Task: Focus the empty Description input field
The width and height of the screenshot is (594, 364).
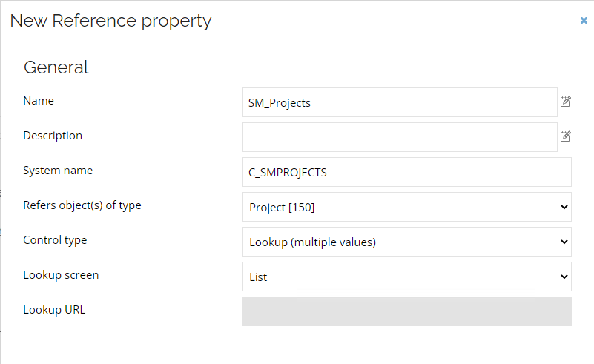Action: pos(400,137)
